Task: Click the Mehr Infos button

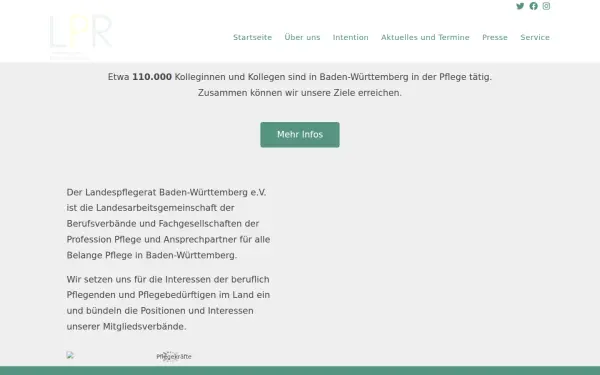Action: pyautogui.click(x=300, y=135)
